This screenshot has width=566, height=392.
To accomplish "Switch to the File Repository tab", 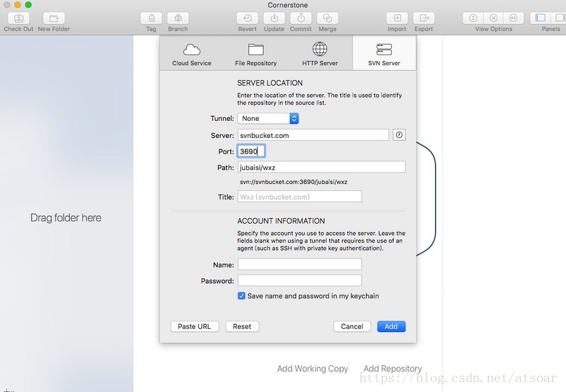I will 256,54.
